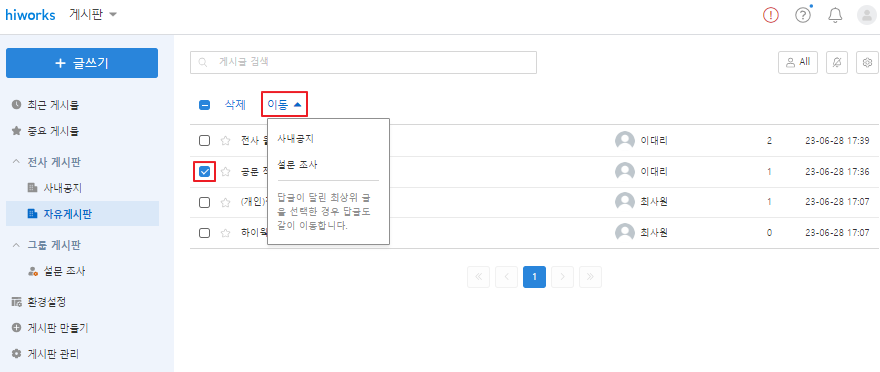Check the first post's checkbox
The image size is (880, 372).
[205, 141]
